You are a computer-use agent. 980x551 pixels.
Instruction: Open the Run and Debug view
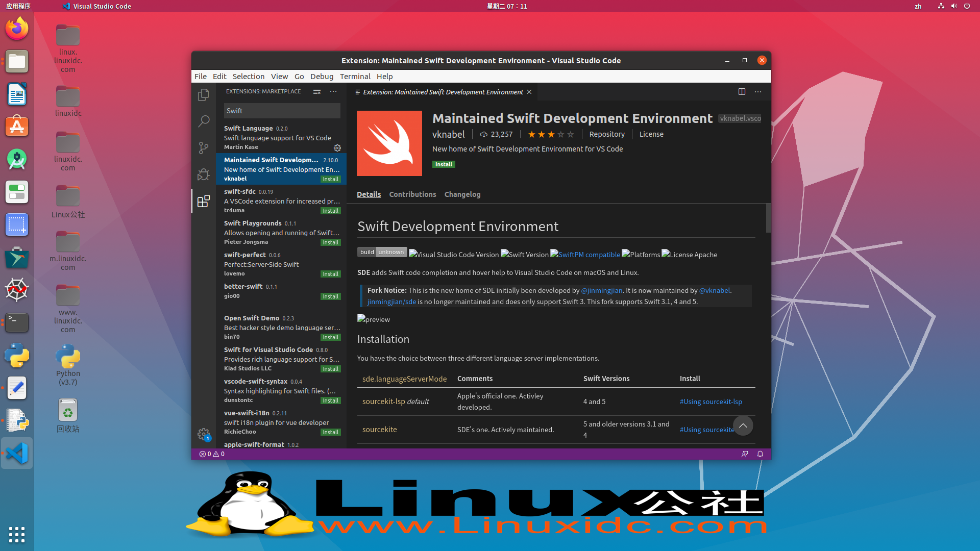204,174
